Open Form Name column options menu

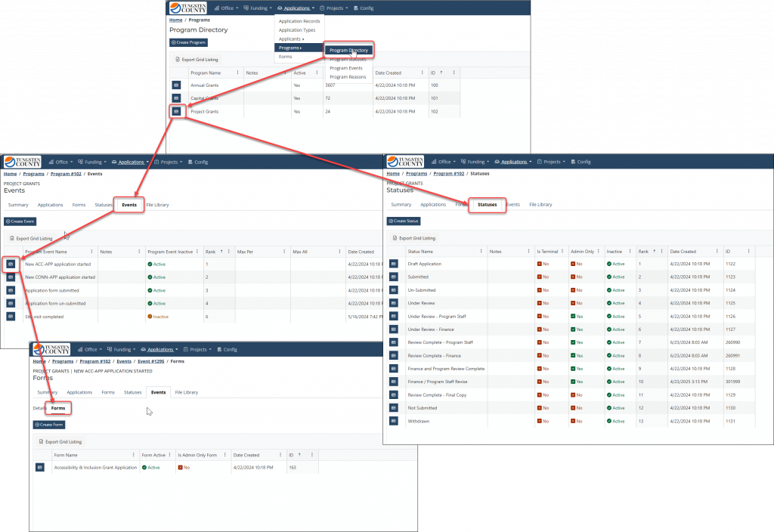(133, 455)
